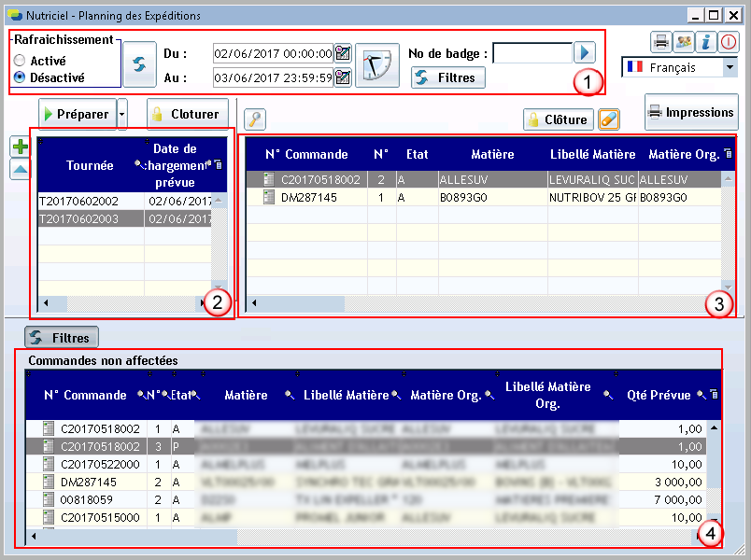Click the red power quit icon

pos(728,42)
